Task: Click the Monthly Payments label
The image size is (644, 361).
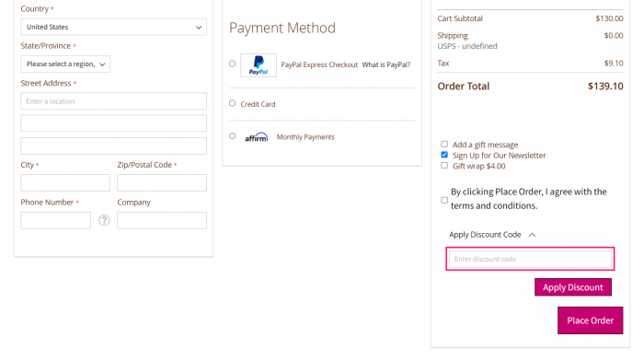Action: pos(305,137)
